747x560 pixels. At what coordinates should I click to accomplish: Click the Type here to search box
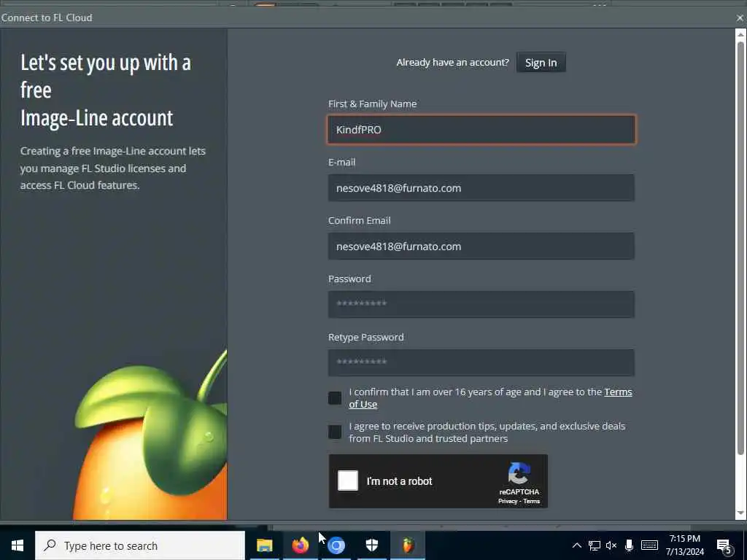(x=140, y=545)
